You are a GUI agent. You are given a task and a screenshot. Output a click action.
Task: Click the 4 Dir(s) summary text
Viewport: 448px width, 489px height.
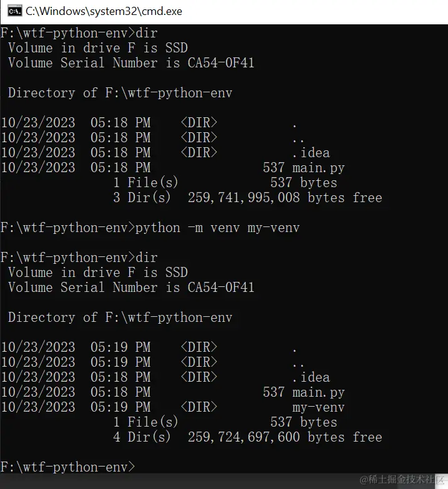point(142,437)
